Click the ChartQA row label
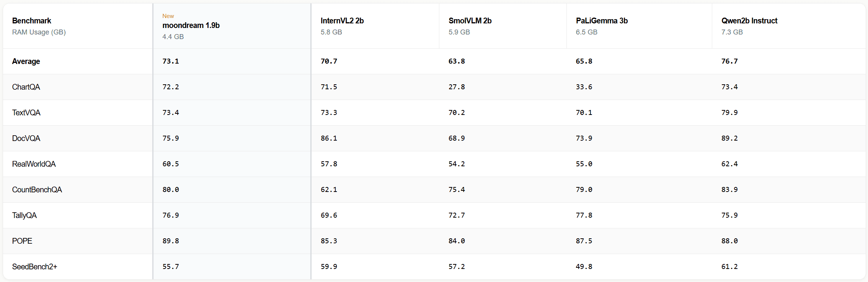The image size is (868, 282). [26, 87]
